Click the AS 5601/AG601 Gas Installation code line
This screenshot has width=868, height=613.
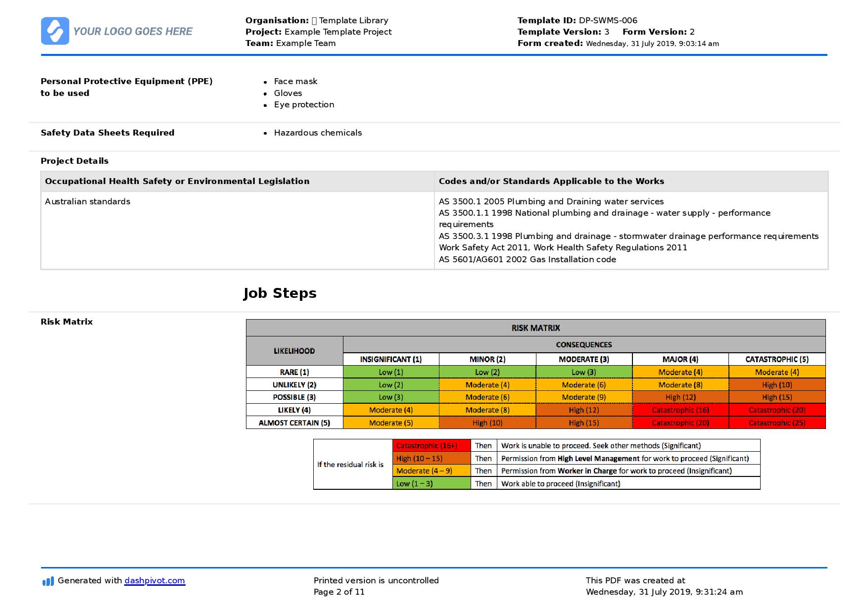pos(527,260)
